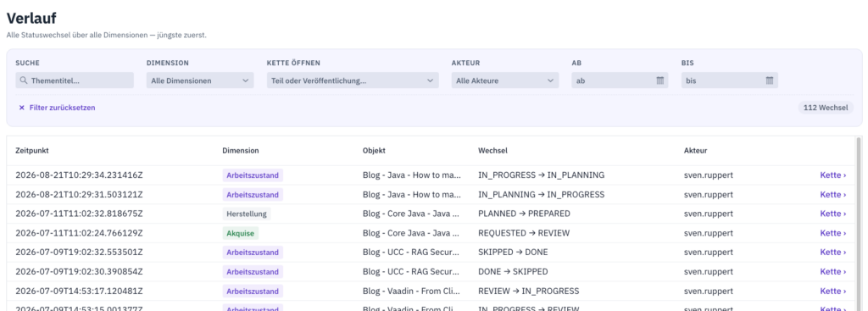The height and width of the screenshot is (311, 868).
Task: Click Arbeitszustand badge in REVIEW → IN_PROGRESS row
Action: (253, 291)
